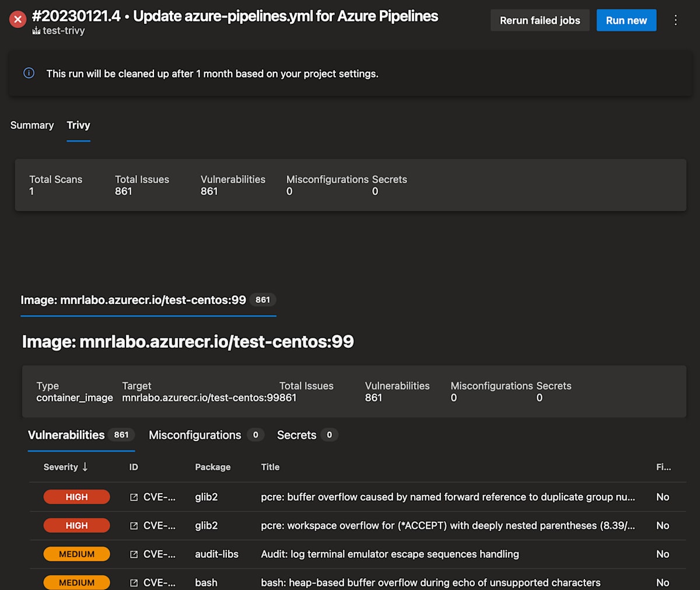Click the bash package cell
The height and width of the screenshot is (590, 700).
[x=206, y=583]
